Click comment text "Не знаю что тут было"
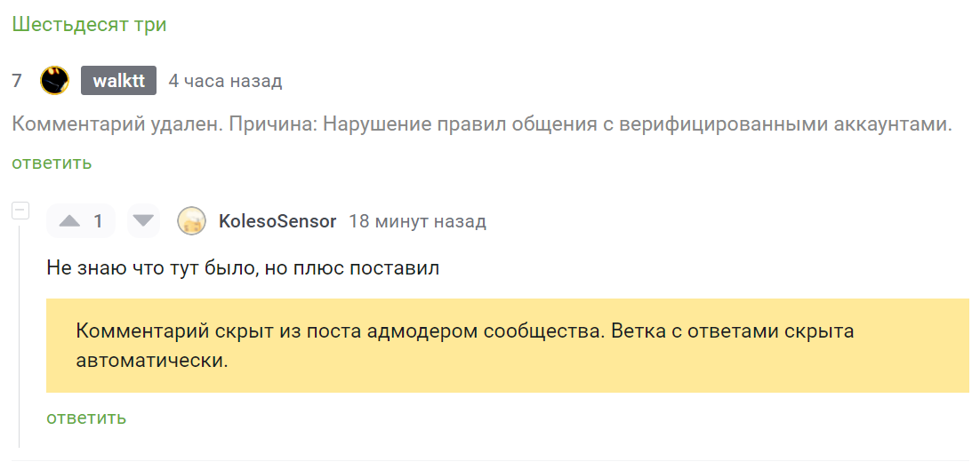 (x=151, y=267)
